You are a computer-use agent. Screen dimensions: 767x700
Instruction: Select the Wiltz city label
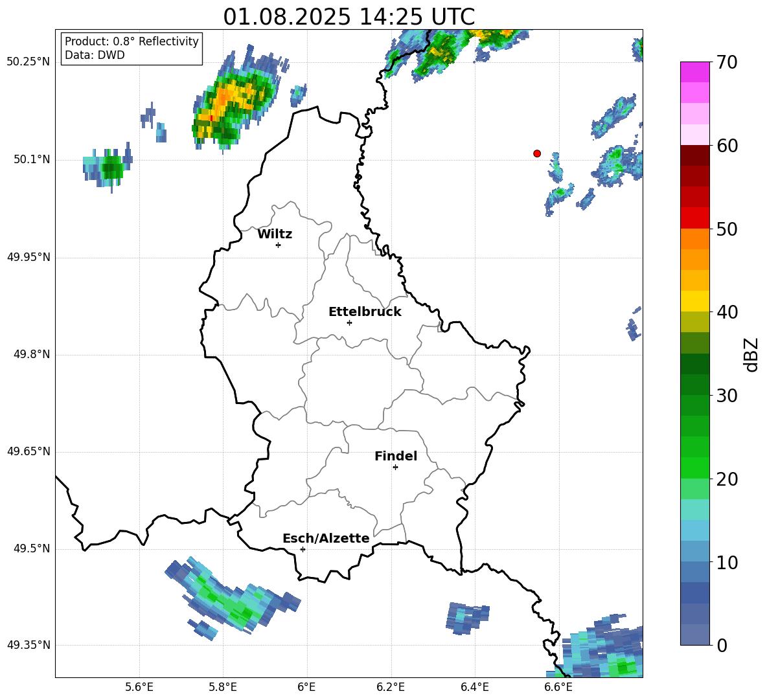coord(275,234)
